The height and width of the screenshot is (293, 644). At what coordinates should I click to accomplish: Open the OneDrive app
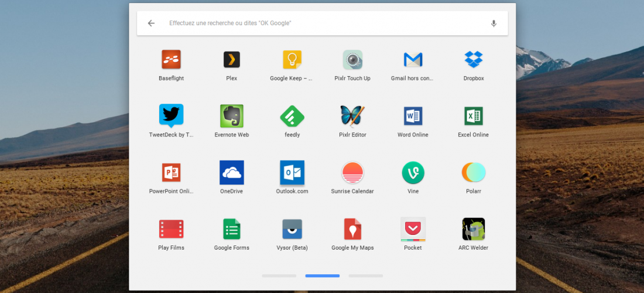coord(232,172)
